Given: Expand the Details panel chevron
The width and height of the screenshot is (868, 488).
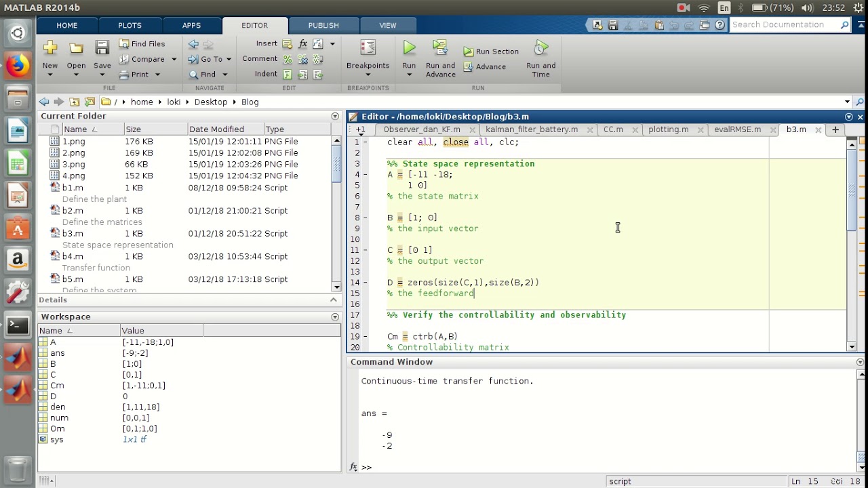Looking at the screenshot, I should click(x=334, y=300).
